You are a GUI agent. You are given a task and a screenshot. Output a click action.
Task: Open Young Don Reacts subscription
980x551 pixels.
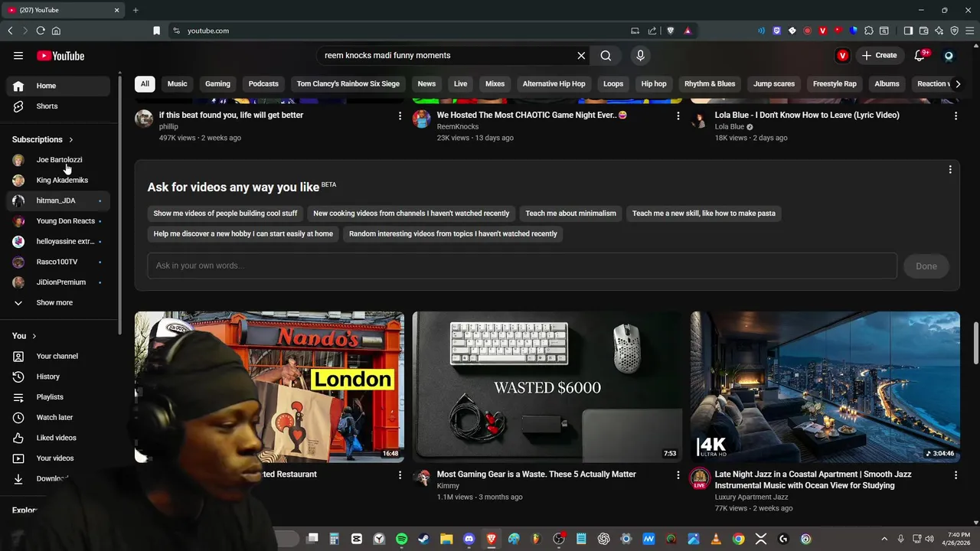click(58, 221)
